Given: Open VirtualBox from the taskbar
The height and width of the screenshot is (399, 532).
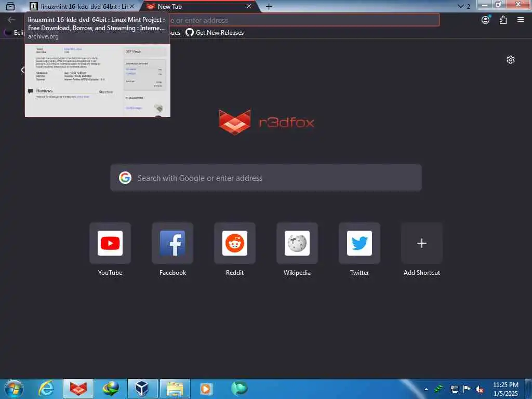Looking at the screenshot, I should pyautogui.click(x=142, y=389).
